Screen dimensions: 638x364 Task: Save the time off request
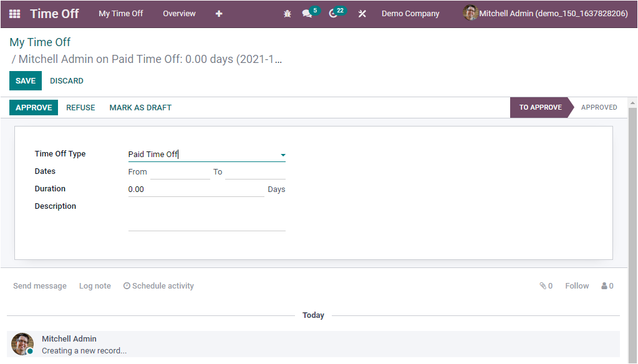coord(25,80)
